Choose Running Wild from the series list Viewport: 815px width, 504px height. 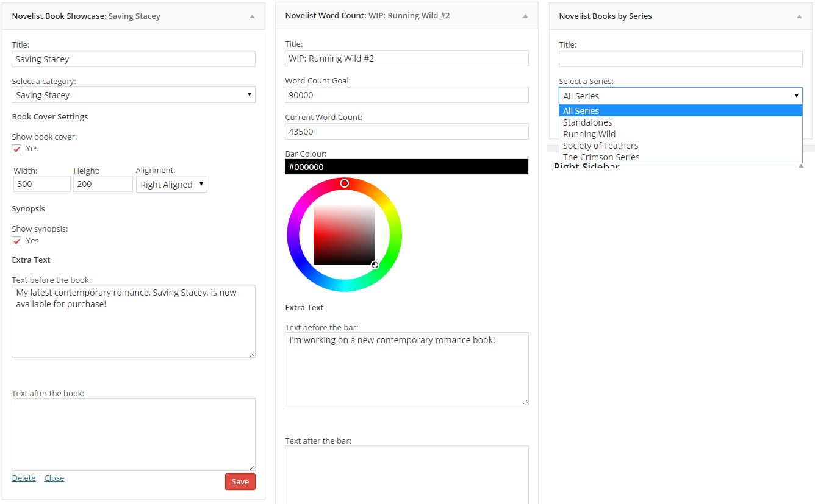coord(589,134)
